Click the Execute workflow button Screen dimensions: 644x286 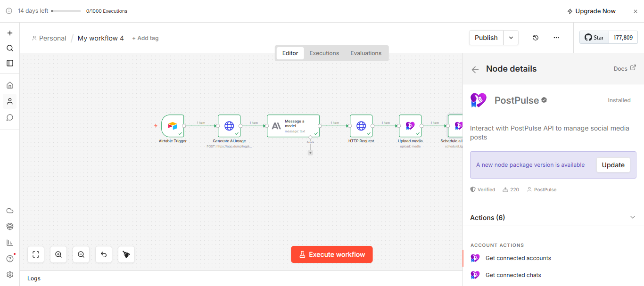pyautogui.click(x=332, y=254)
